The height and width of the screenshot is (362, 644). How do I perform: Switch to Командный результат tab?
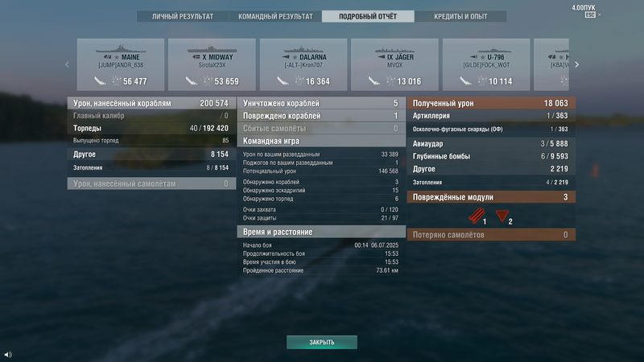(x=275, y=16)
